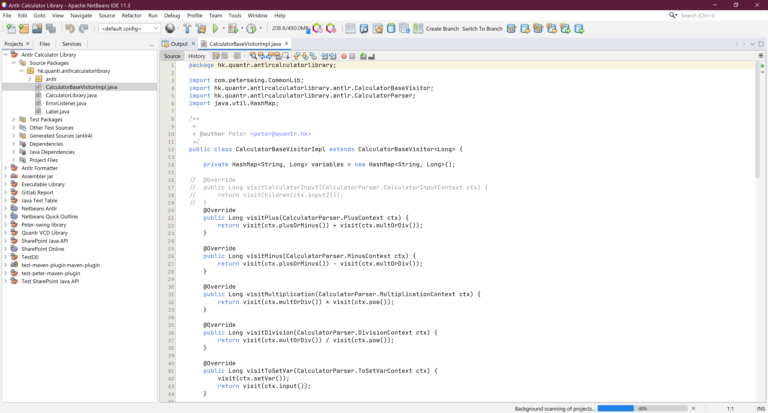768x413 pixels.
Task: Open the Navigate menu
Action: pyautogui.click(x=81, y=16)
